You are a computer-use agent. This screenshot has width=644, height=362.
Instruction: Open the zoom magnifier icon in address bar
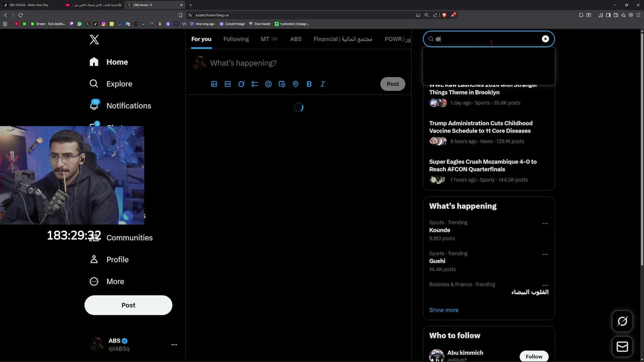(x=427, y=15)
